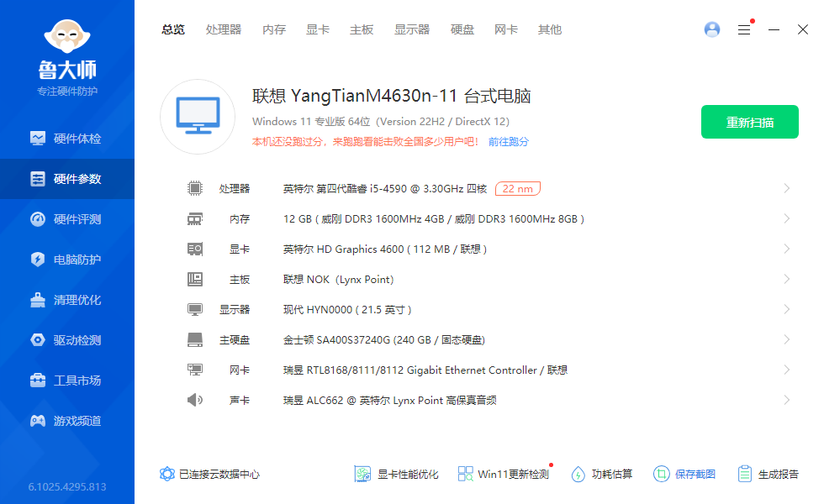Screen dimensions: 824x504
Task: Open 游戏频道 section
Action: pyautogui.click(x=67, y=421)
